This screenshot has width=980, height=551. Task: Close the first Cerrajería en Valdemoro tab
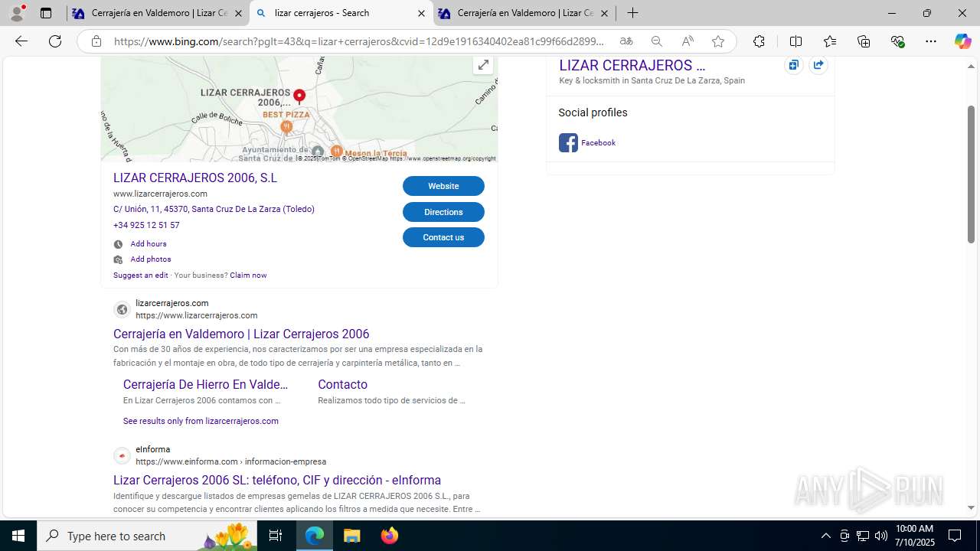tap(238, 13)
